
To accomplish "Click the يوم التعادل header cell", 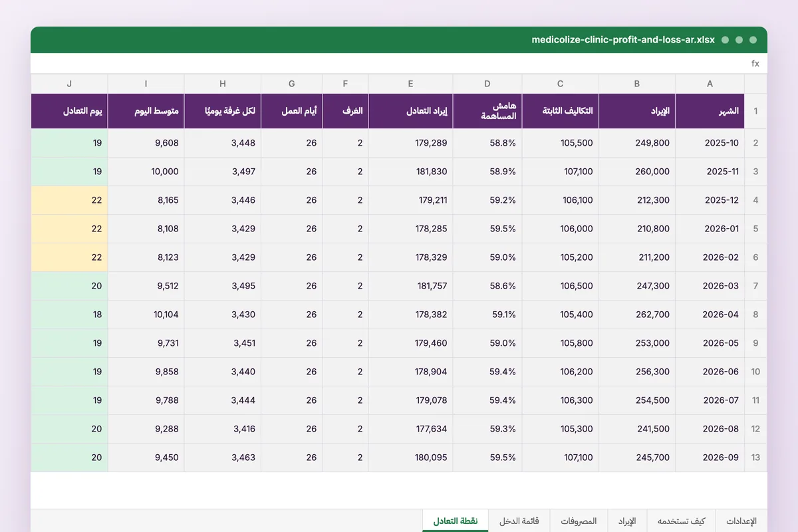I will tap(69, 111).
